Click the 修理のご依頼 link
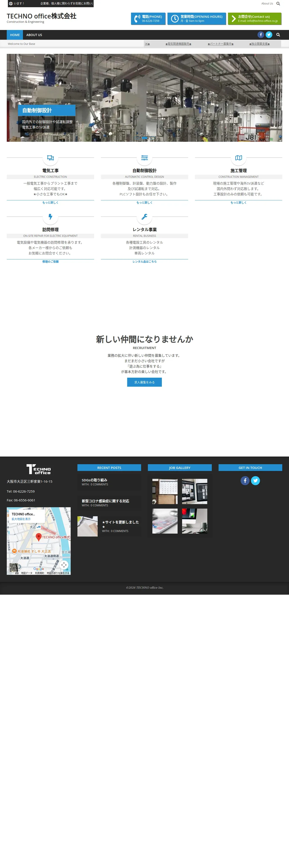 point(50,261)
